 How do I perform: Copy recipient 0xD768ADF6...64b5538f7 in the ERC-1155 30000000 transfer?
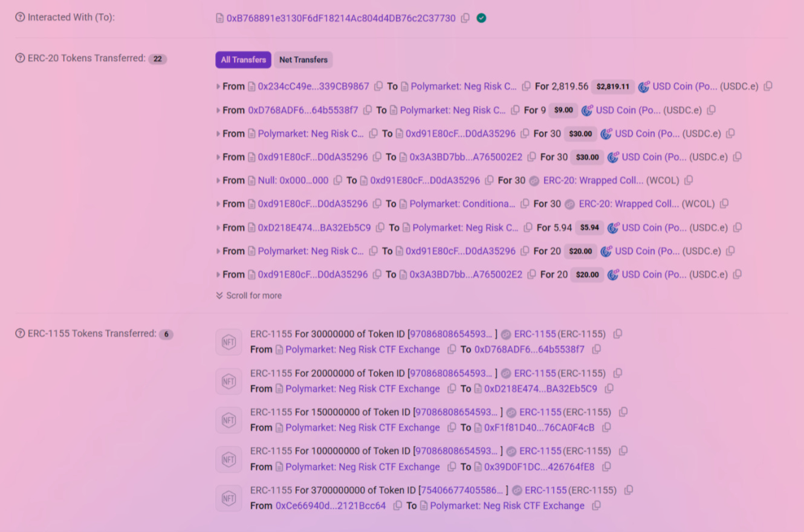tap(597, 349)
